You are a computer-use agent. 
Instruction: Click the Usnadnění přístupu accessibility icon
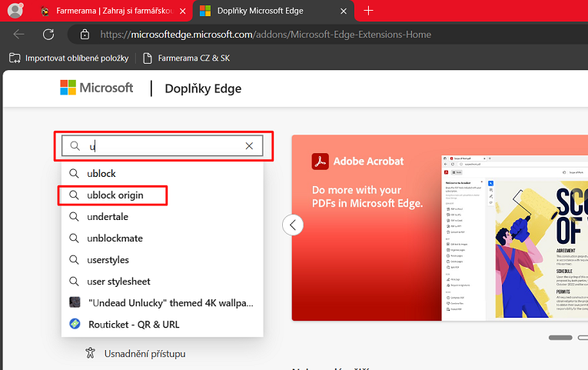[x=90, y=353]
